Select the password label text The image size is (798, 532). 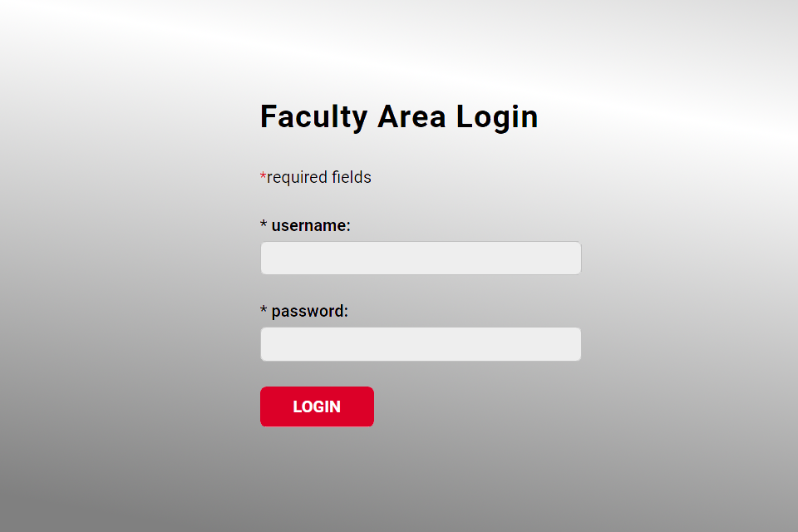coord(309,311)
